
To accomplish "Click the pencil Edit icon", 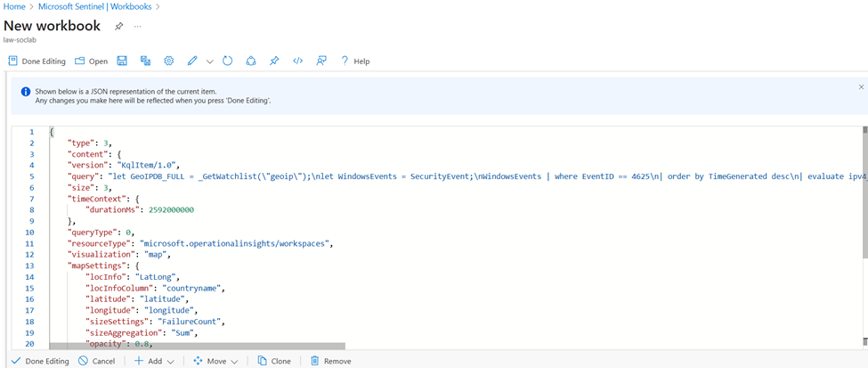I will pyautogui.click(x=192, y=61).
